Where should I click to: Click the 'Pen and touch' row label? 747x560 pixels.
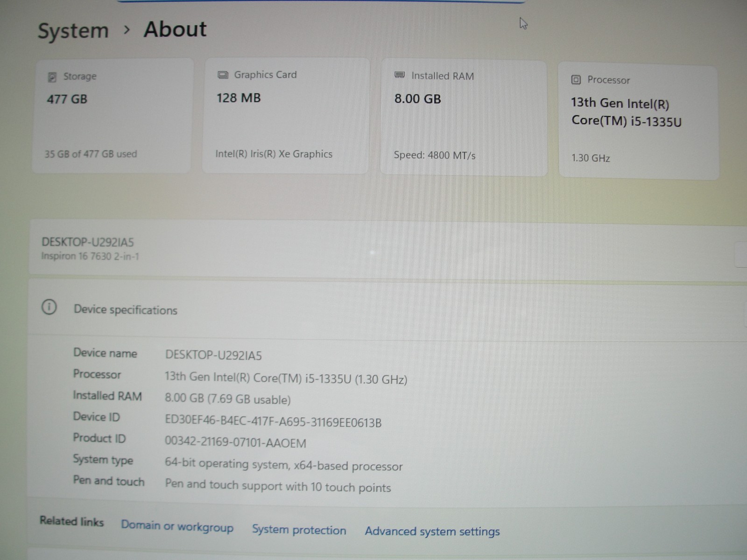click(109, 481)
